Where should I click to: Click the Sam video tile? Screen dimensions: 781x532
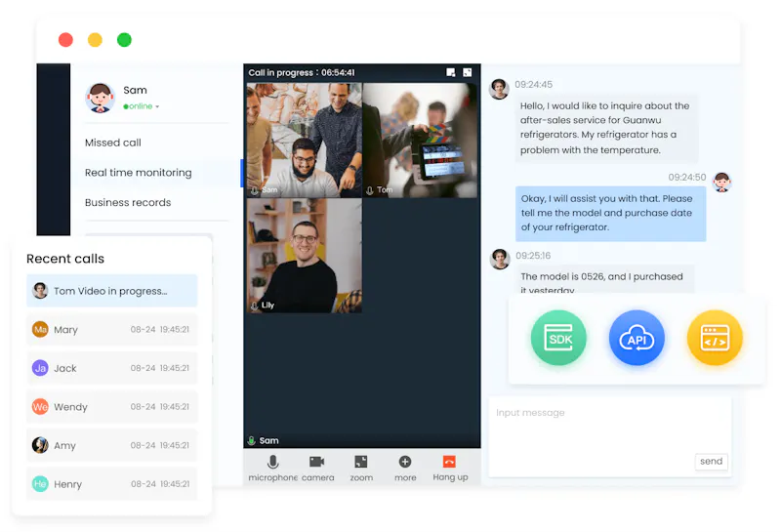click(x=305, y=141)
